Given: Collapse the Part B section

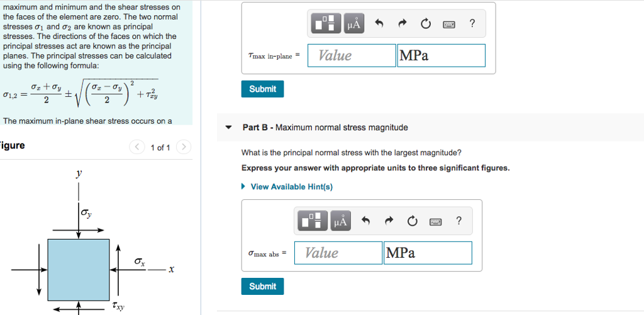Looking at the screenshot, I should click(x=229, y=127).
